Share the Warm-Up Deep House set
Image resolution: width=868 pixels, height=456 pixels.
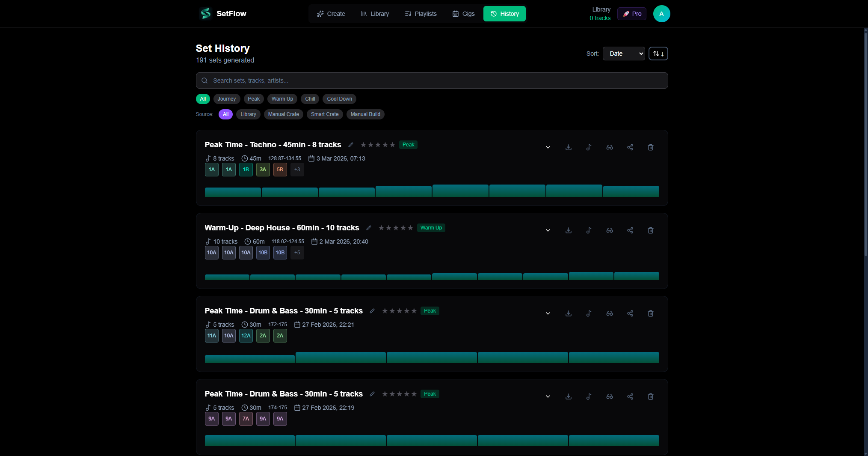630,230
